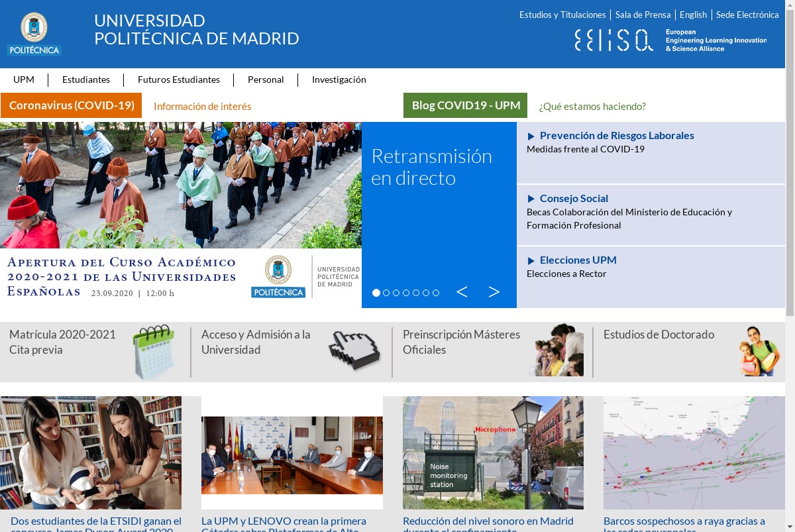This screenshot has width=795, height=532.
Task: Click the UPM Politécnica crest logo in header
Action: point(34,34)
